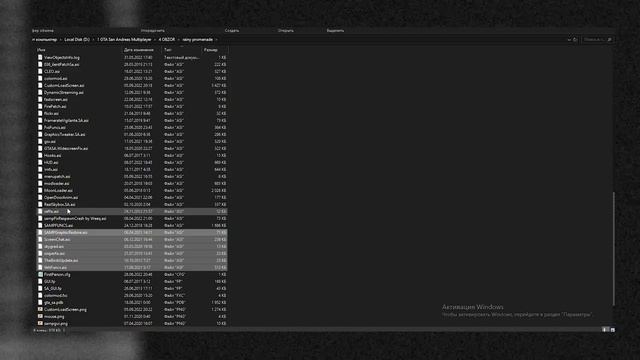Image resolution: width=640 pixels, height=360 pixels.
Task: Click the SAMPFUNCS.asi file icon
Action: [40, 225]
